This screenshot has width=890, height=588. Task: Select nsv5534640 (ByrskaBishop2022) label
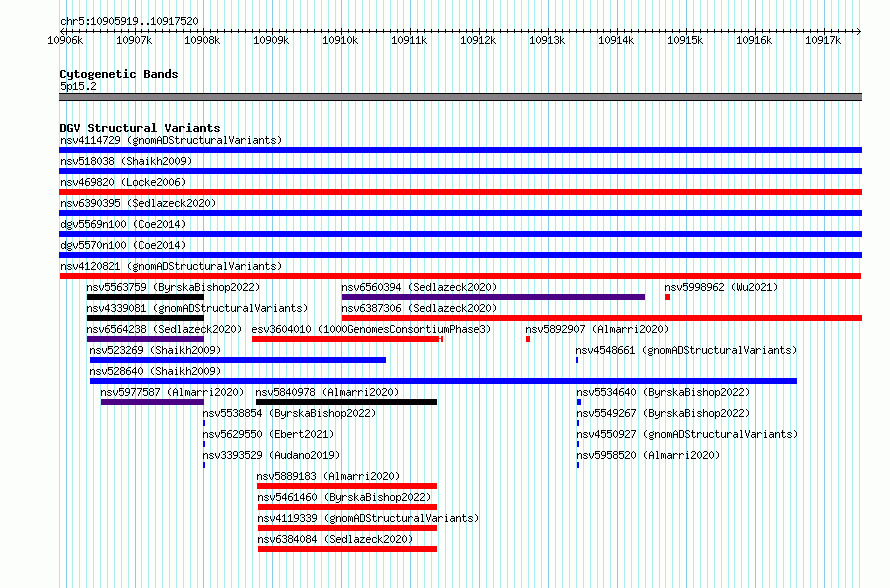pos(663,392)
